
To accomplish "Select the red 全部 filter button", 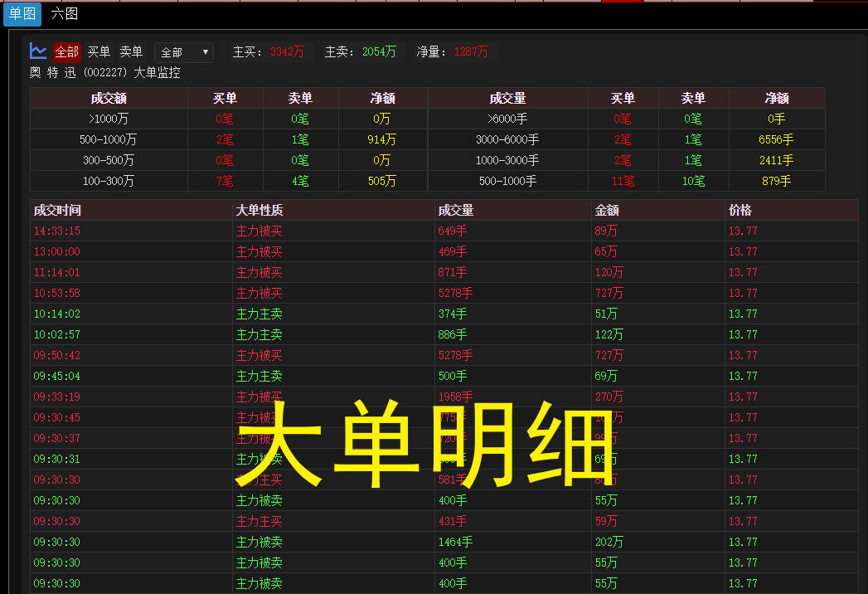I will (x=67, y=52).
